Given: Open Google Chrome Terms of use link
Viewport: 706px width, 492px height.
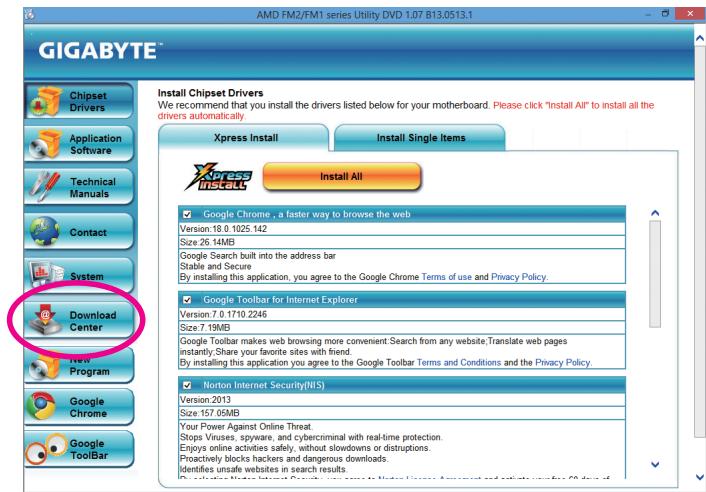Looking at the screenshot, I should click(x=447, y=277).
